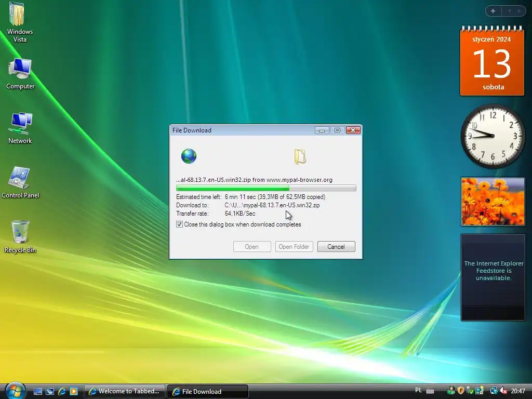Screen dimensions: 532x399
Task: Click the Estimated time left label
Action: 198,197
